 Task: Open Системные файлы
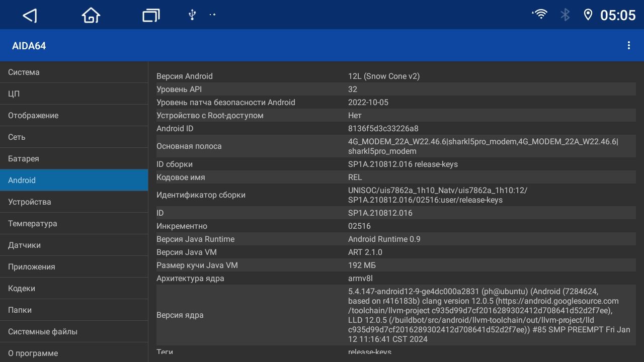point(74,331)
